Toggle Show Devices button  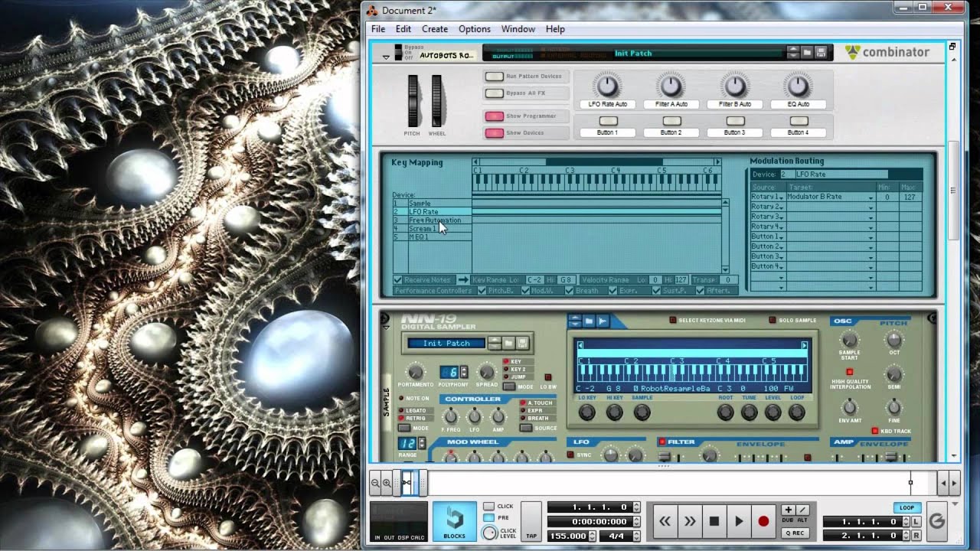tap(495, 133)
